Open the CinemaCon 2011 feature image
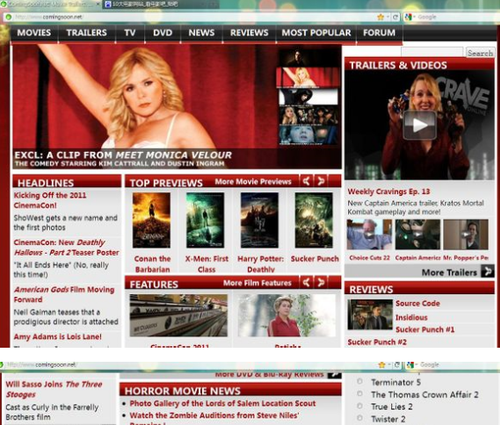Viewport: 500px width, 425px height. [x=178, y=315]
